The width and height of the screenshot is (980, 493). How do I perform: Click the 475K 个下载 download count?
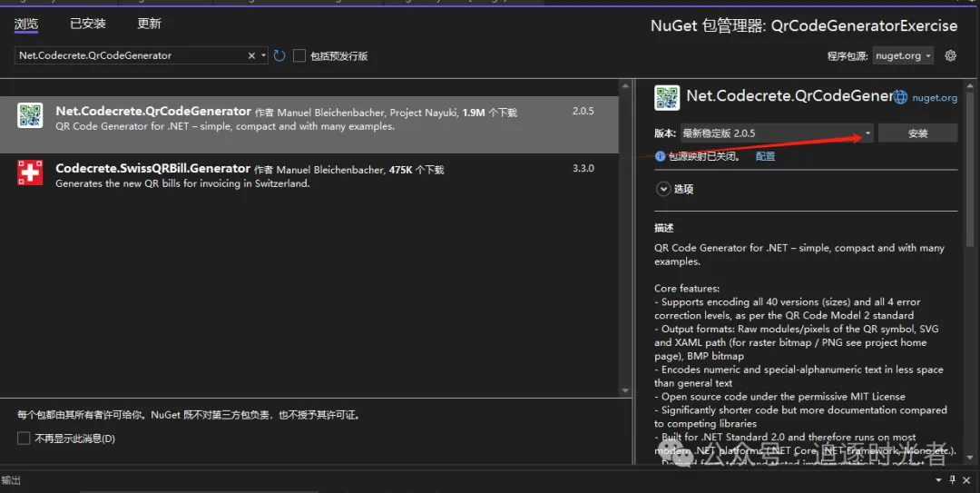416,170
